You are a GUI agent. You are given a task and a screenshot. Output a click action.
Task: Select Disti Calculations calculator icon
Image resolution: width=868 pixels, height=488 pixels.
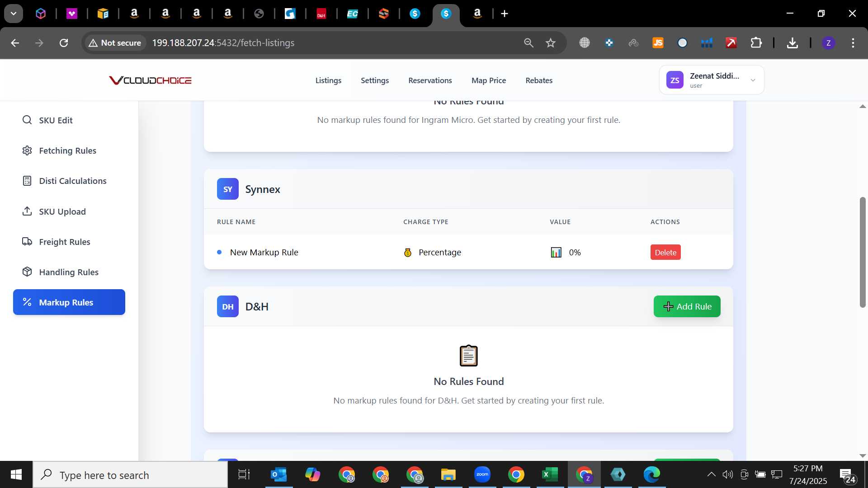click(27, 181)
